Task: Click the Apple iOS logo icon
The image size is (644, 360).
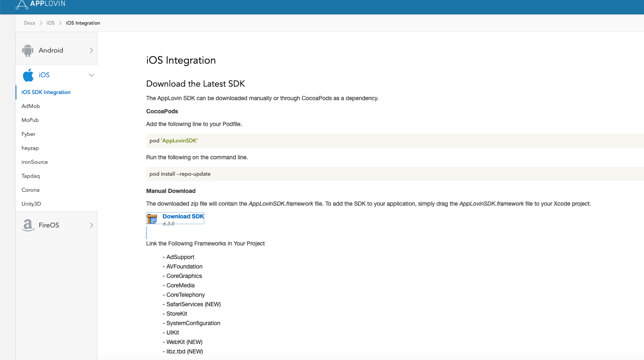Action: (28, 75)
